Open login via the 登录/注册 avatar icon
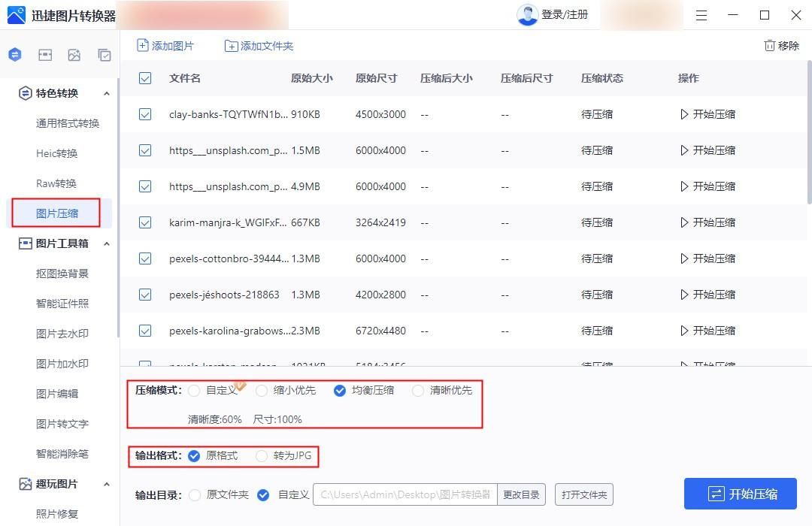The height and width of the screenshot is (526, 812). pos(526,14)
